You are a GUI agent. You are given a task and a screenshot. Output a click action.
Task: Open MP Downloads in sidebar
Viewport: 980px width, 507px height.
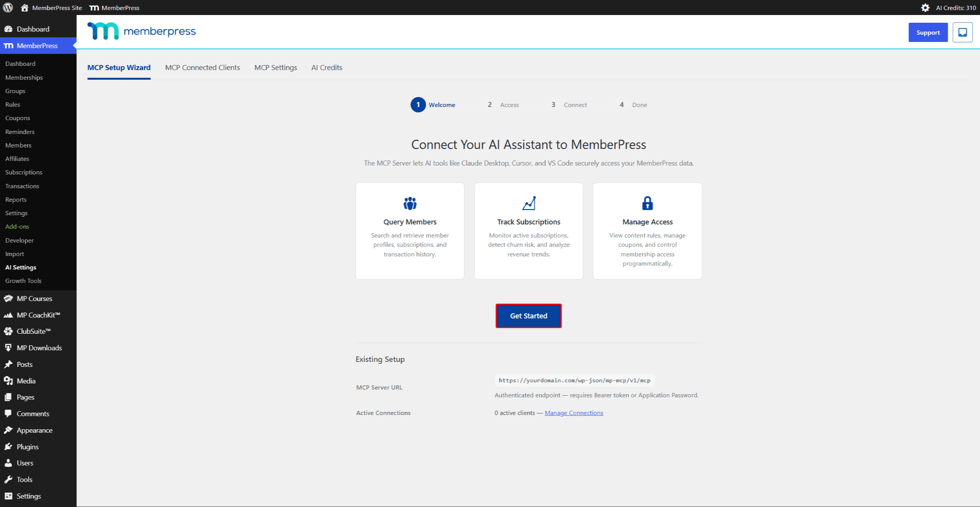[x=38, y=348]
